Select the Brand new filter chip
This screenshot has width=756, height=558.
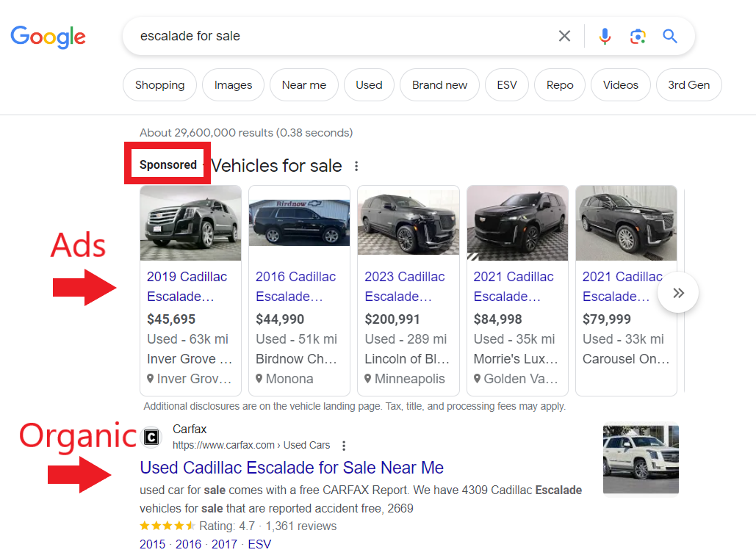[x=439, y=85]
